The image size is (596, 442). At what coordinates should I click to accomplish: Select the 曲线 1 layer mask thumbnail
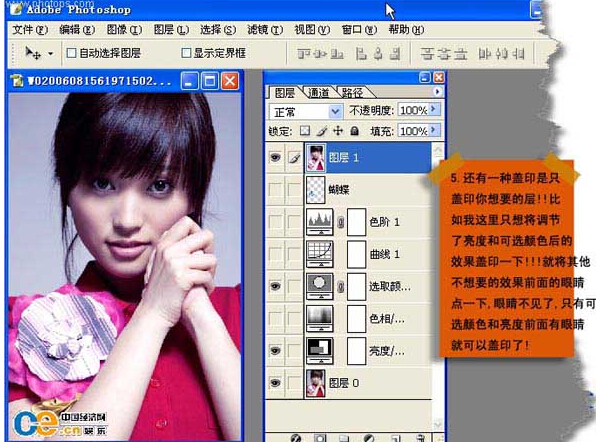point(357,254)
